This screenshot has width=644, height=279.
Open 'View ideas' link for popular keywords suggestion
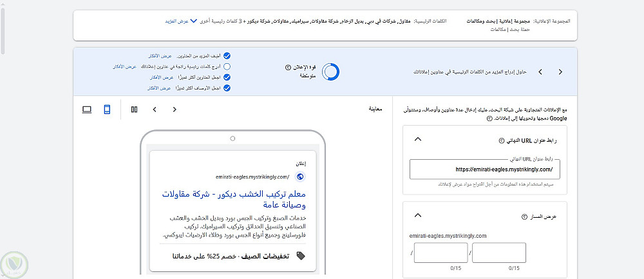pyautogui.click(x=124, y=66)
